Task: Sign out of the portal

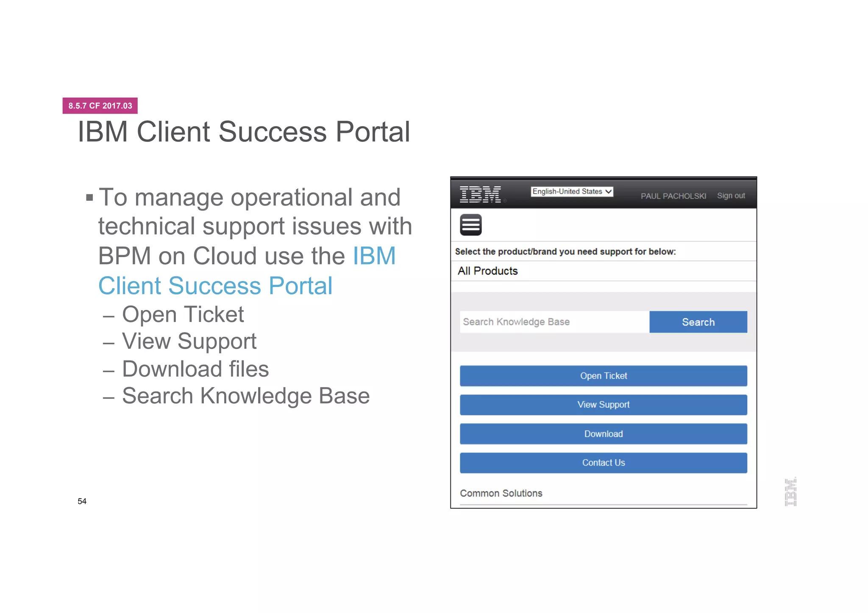Action: point(731,196)
